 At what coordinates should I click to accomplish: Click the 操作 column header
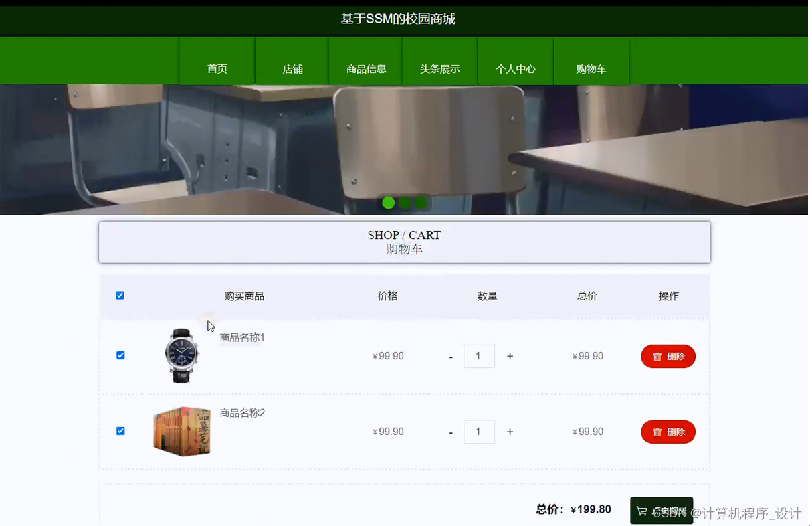coord(669,296)
